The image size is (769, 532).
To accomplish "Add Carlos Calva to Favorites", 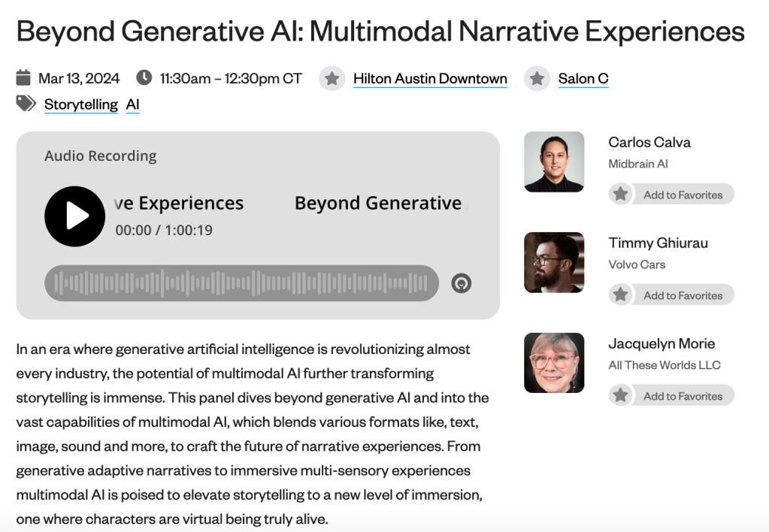I will [671, 195].
